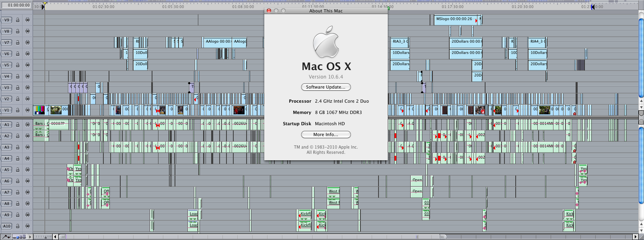Lock video track V7
This screenshot has width=644, height=240.
tap(18, 42)
